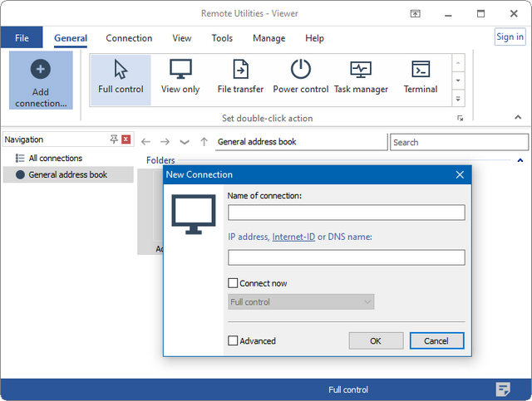The width and height of the screenshot is (532, 401).
Task: Collapse the Folders section chevron
Action: (x=520, y=160)
